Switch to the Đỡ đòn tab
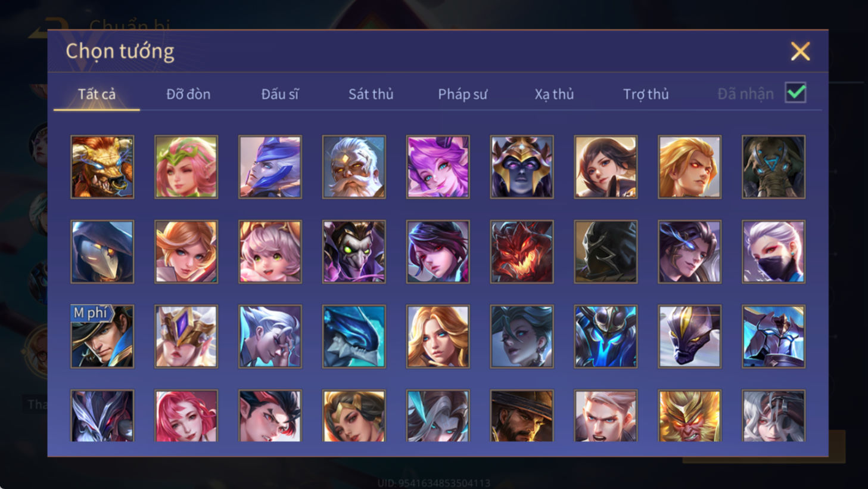This screenshot has height=489, width=868. tap(188, 94)
